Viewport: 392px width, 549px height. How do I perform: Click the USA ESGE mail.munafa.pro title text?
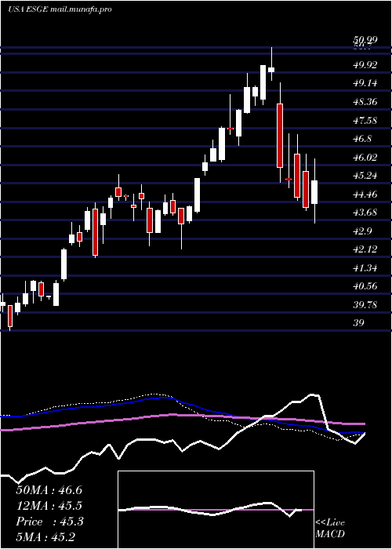click(60, 9)
